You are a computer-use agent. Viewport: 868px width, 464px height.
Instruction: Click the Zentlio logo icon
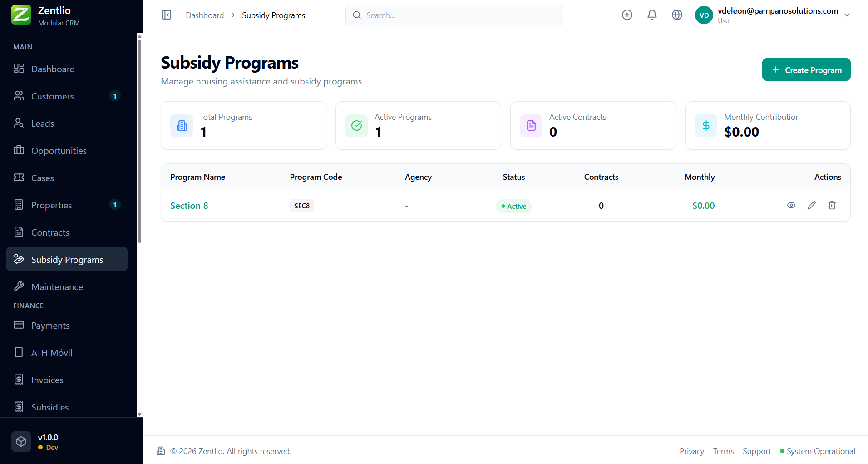21,15
